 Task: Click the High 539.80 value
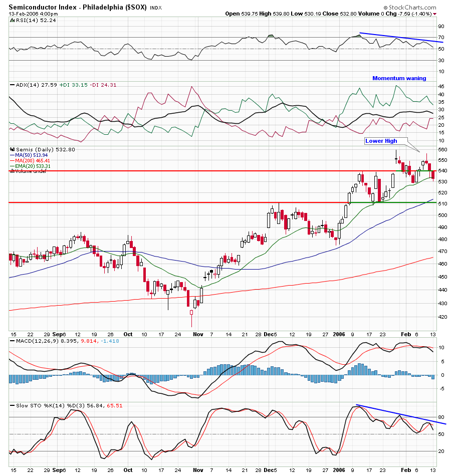click(x=274, y=14)
